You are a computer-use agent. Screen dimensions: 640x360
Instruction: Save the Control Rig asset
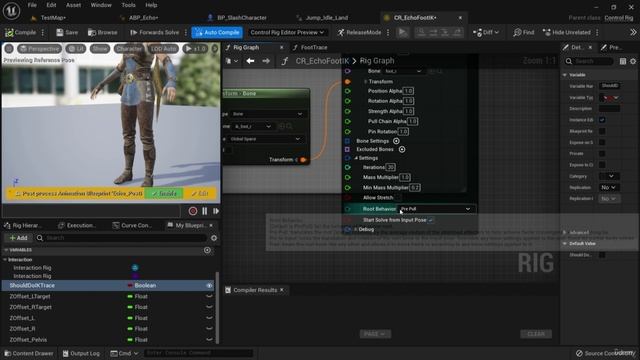coord(67,32)
